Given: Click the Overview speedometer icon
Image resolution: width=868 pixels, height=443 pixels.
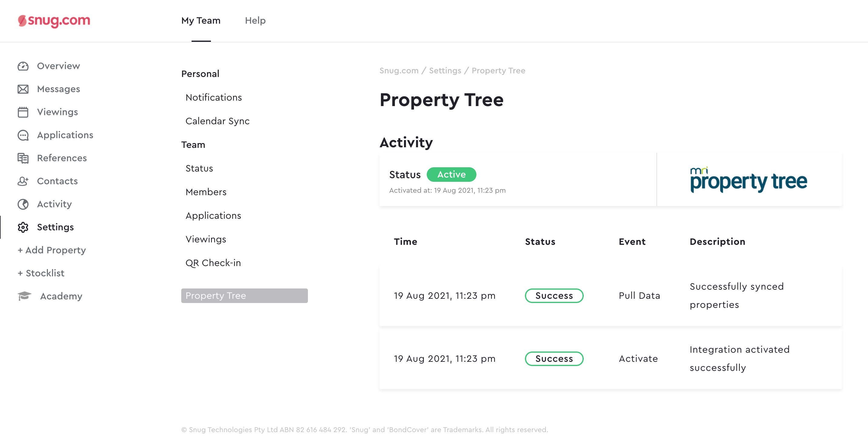Looking at the screenshot, I should [x=23, y=66].
